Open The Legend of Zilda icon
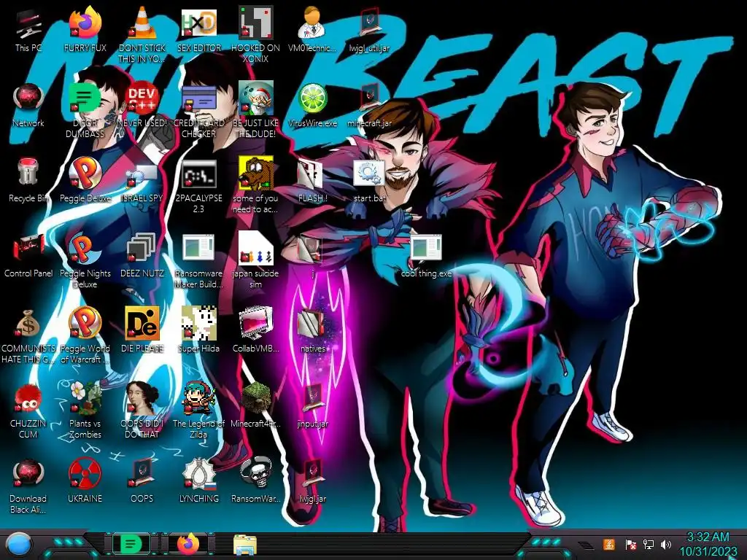The width and height of the screenshot is (747, 560). click(198, 398)
